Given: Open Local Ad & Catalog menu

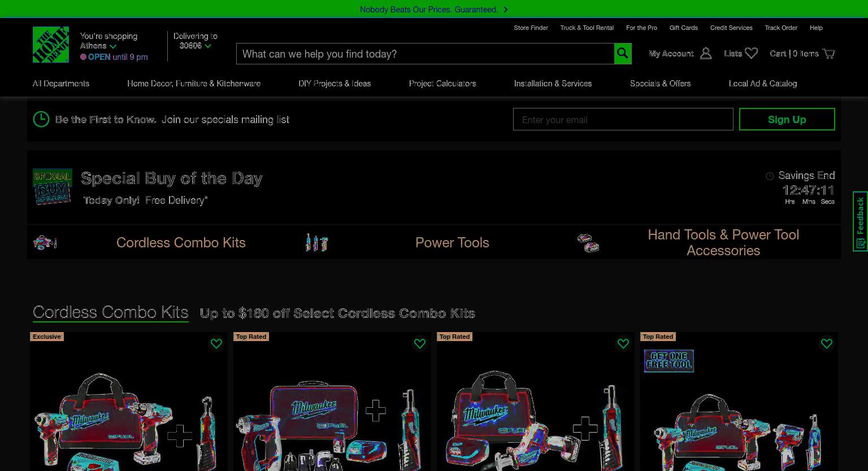Looking at the screenshot, I should tap(763, 84).
